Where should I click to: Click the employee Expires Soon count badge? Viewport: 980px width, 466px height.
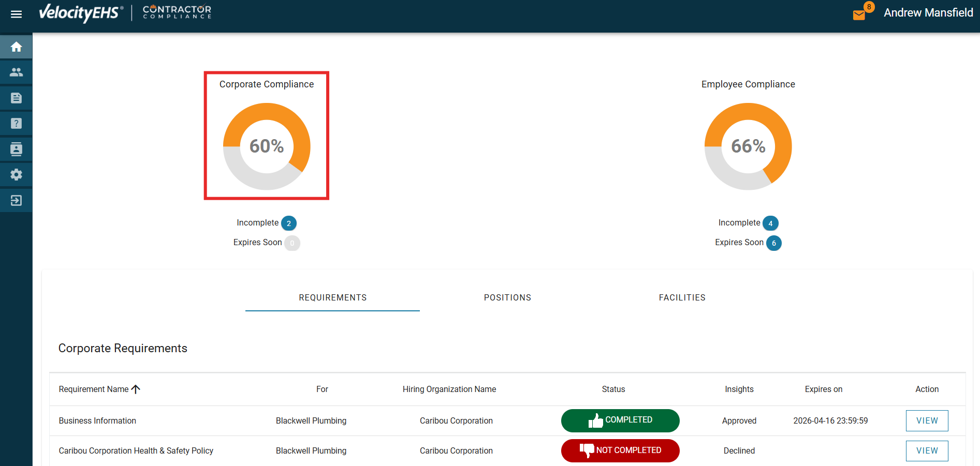point(774,243)
